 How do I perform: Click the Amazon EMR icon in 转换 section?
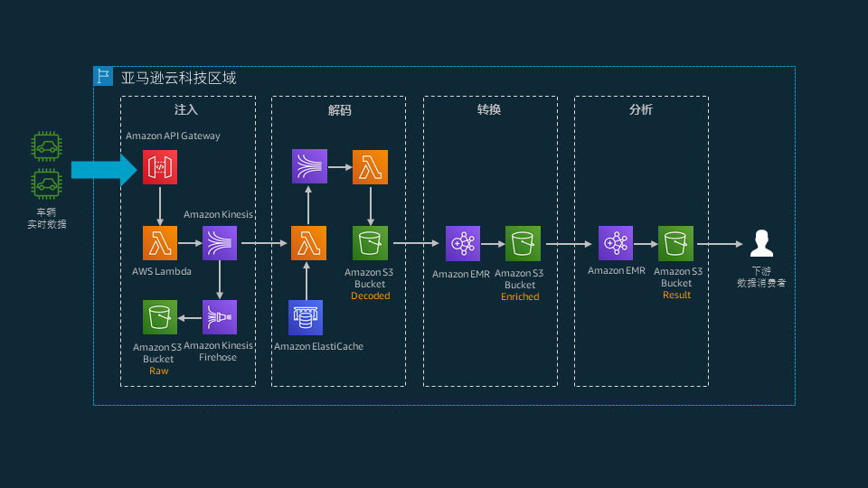pyautogui.click(x=463, y=243)
